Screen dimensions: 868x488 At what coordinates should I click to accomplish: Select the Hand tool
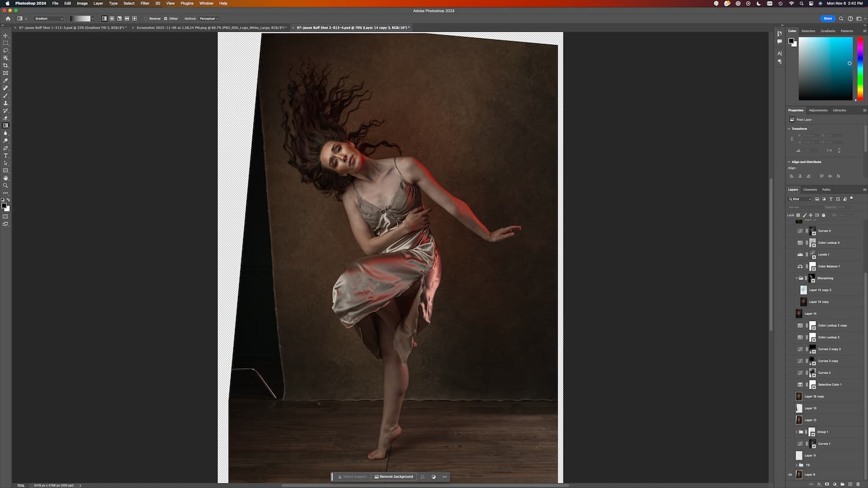[6, 178]
